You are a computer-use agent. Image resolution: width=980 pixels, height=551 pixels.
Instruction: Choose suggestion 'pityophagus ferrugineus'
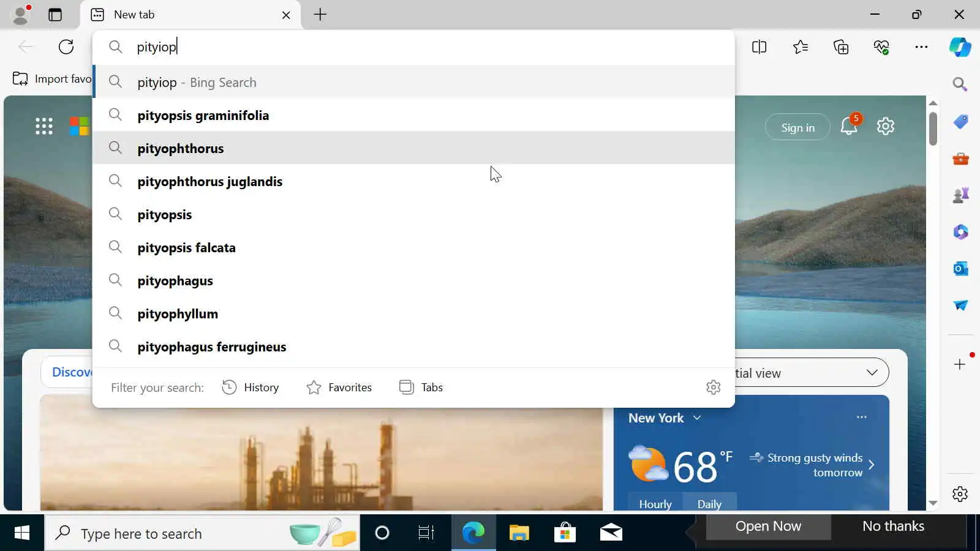coord(413,347)
